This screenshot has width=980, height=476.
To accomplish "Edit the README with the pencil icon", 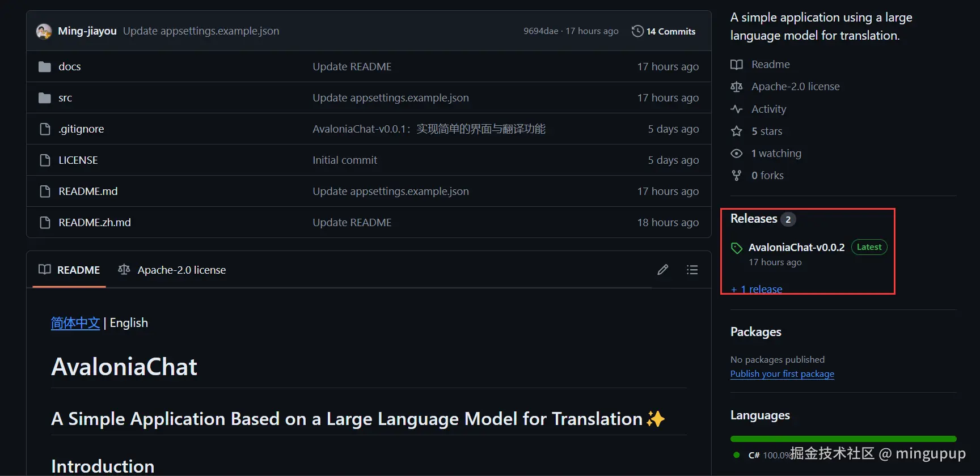I will point(663,270).
